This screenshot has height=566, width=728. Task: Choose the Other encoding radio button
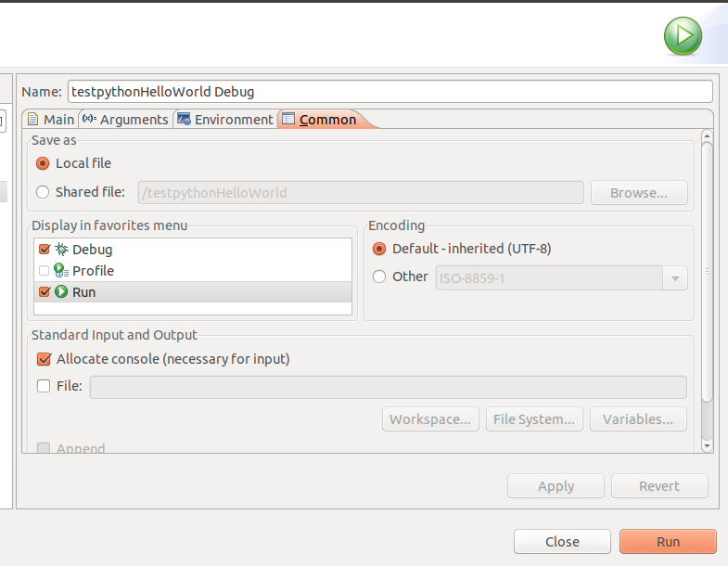click(x=379, y=277)
